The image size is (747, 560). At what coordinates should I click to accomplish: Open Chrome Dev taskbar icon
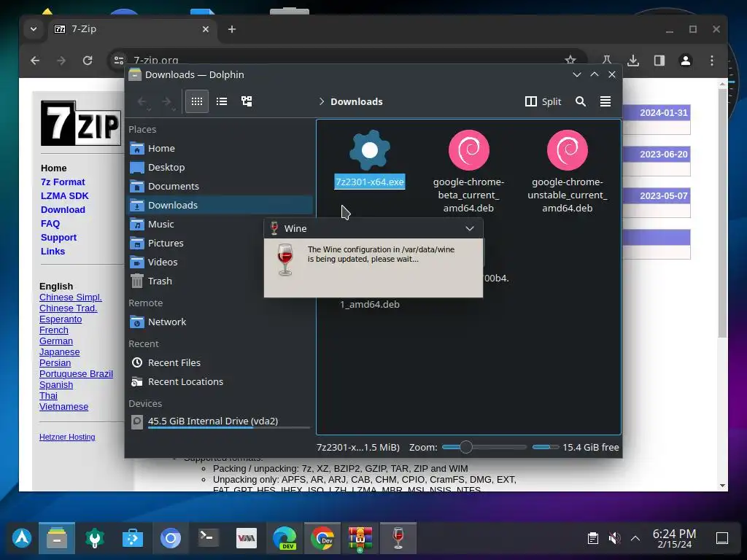(x=322, y=539)
